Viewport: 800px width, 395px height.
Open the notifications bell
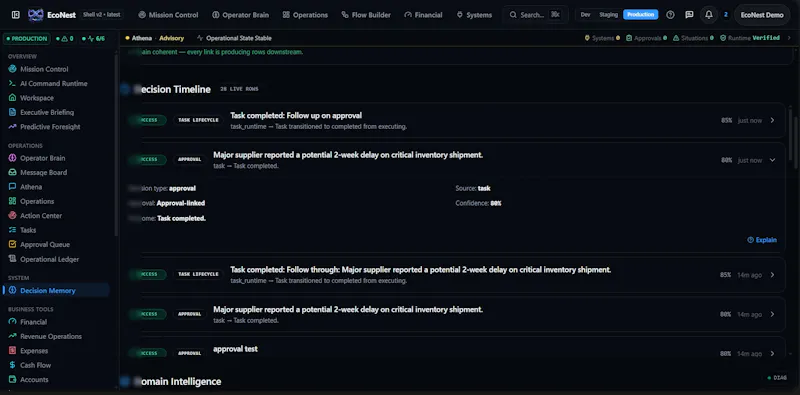tap(709, 15)
